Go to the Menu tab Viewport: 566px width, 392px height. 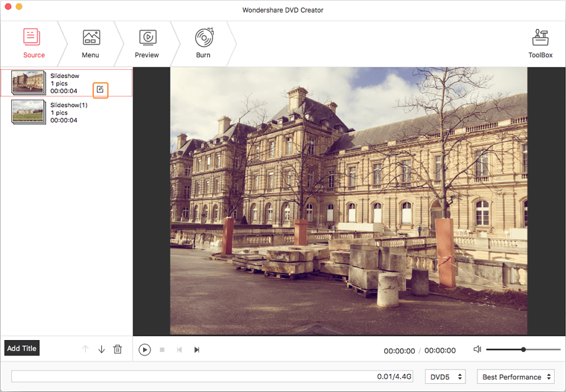point(91,43)
